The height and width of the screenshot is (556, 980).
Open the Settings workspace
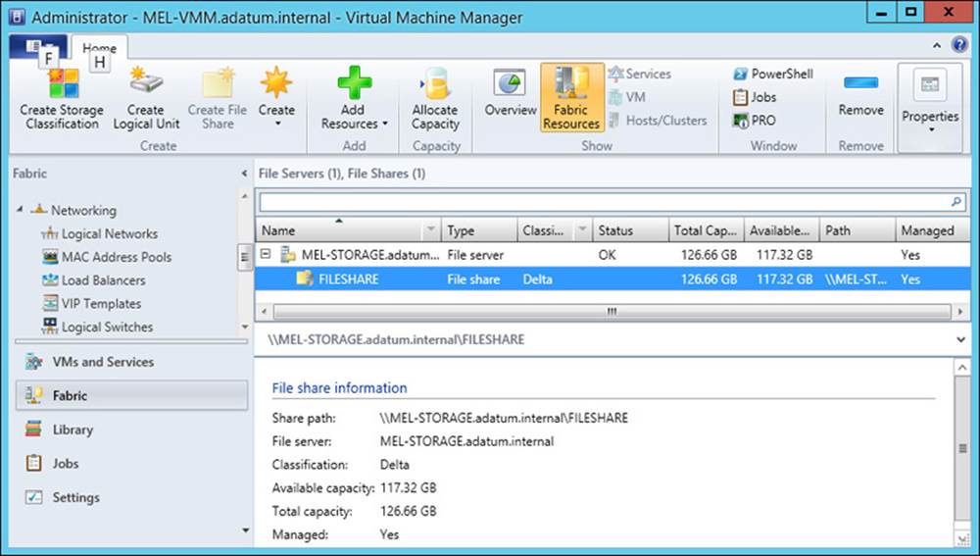(x=132, y=497)
